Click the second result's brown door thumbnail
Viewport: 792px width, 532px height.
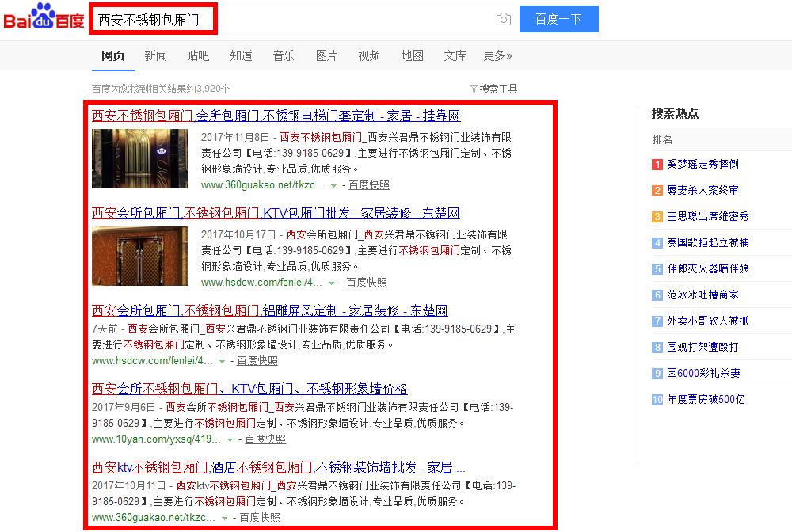pos(139,256)
